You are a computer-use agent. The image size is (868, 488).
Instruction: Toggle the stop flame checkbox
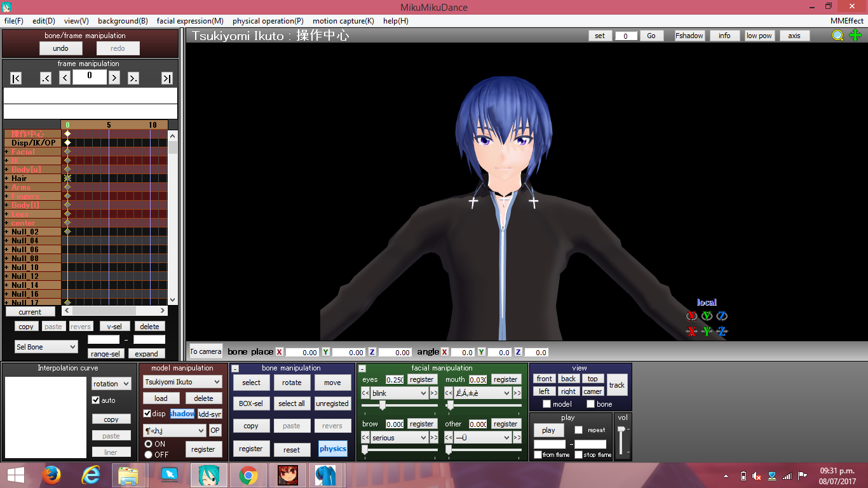click(x=578, y=455)
